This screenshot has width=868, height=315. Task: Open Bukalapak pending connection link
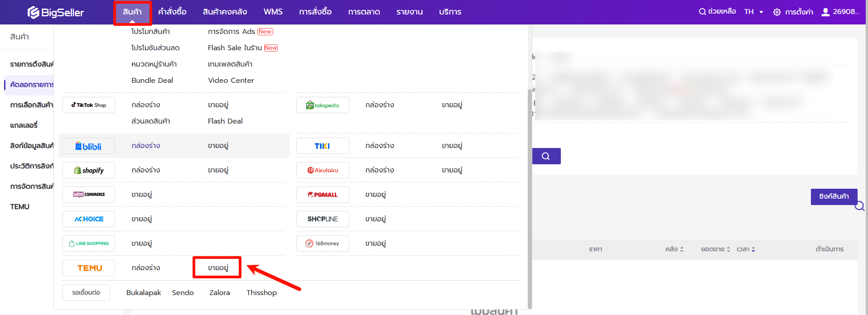coord(144,293)
